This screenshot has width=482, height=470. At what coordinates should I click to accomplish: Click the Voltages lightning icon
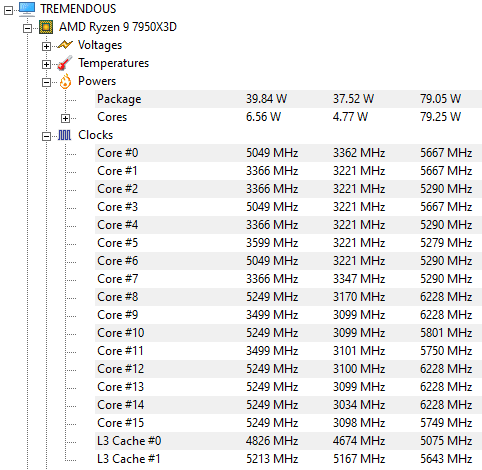[x=65, y=45]
